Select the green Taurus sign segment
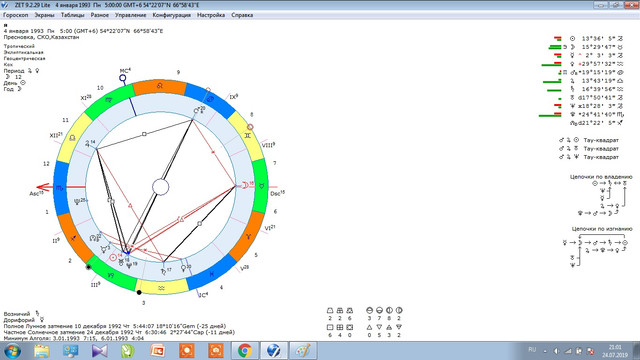 (x=261, y=186)
